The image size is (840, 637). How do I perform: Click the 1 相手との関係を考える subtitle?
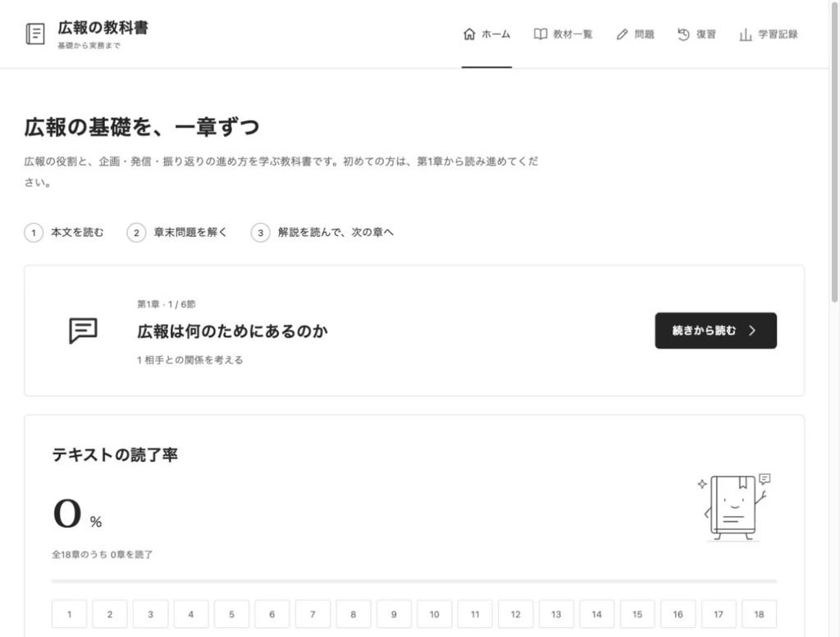(x=190, y=360)
